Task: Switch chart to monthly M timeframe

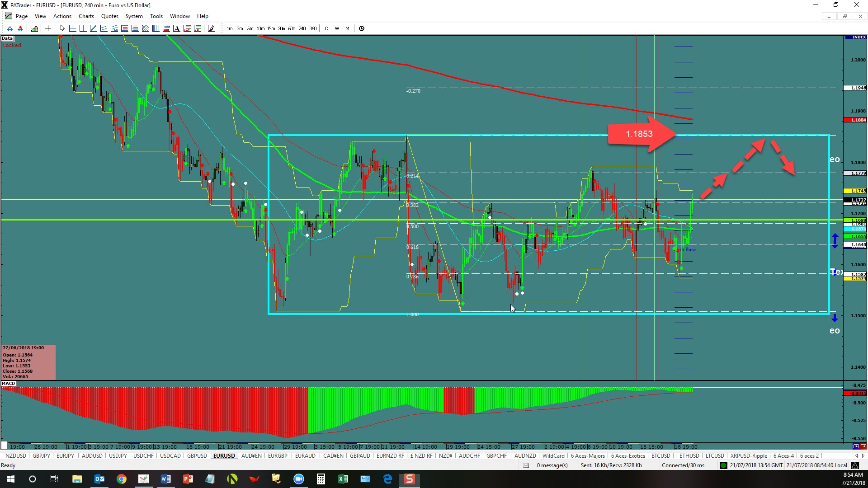Action: coord(347,28)
